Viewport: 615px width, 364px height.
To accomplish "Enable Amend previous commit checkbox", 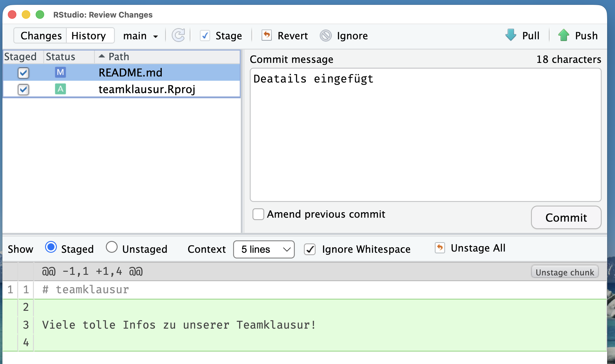I will coord(258,214).
